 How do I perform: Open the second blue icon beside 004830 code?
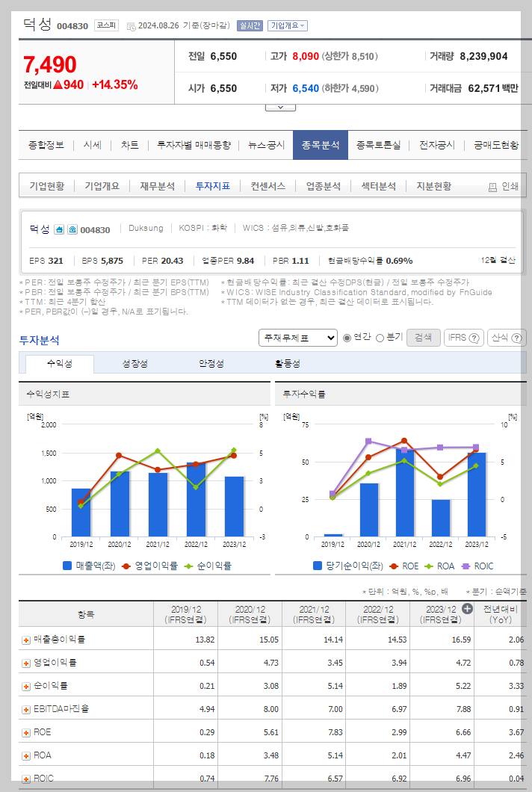click(72, 229)
